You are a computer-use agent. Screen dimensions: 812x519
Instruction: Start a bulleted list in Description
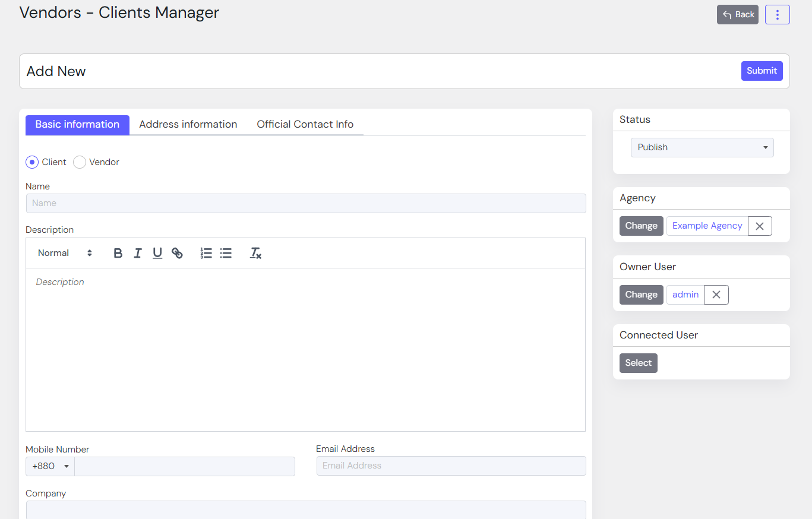click(226, 254)
